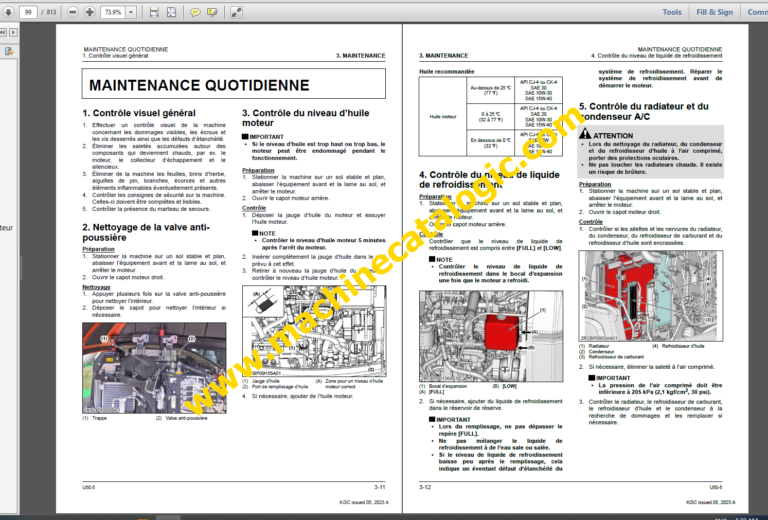Click the 'Huile recommandée' table title
The height and width of the screenshot is (520, 768).
(446, 71)
